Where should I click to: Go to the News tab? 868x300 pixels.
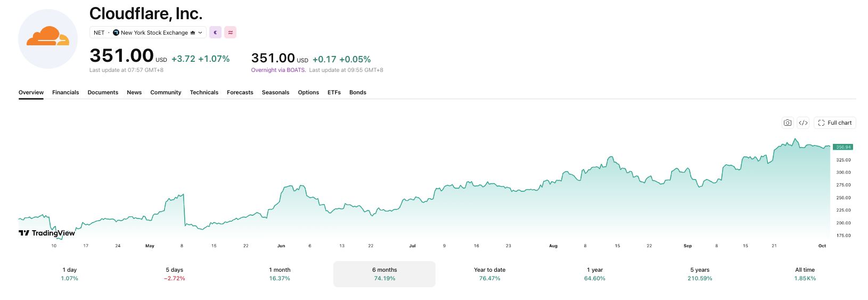[x=134, y=92]
